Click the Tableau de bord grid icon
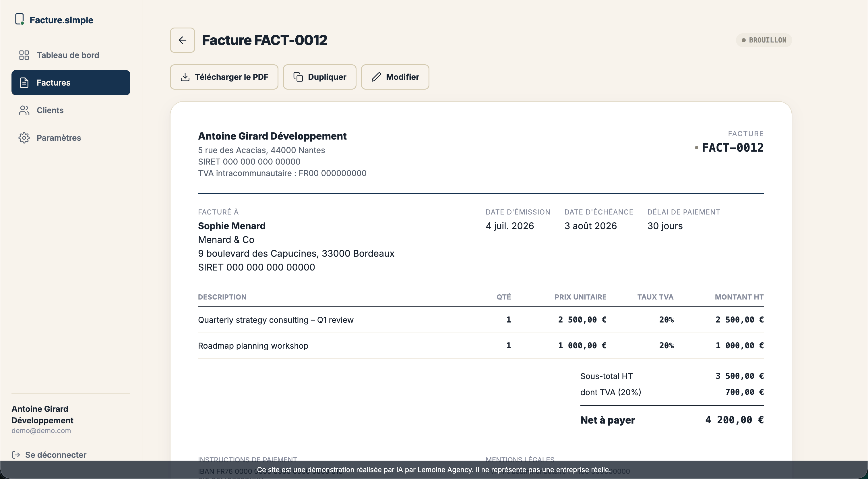Screen dimensions: 868x479 (x=24, y=55)
